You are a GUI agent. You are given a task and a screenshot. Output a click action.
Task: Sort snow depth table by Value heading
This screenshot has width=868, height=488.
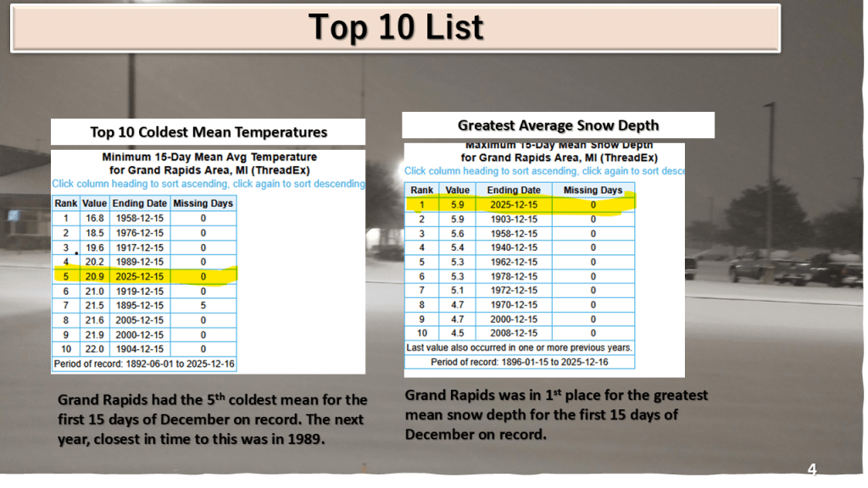point(457,191)
